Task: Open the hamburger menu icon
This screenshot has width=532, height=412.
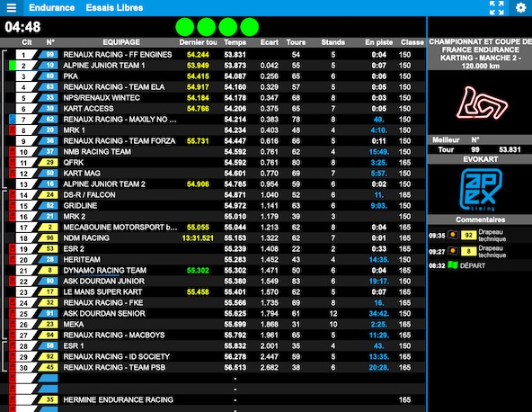Action: click(x=11, y=7)
